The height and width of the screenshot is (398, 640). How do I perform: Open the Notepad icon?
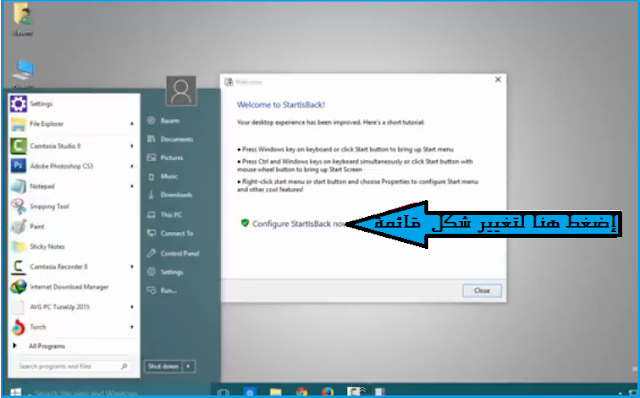[x=19, y=186]
